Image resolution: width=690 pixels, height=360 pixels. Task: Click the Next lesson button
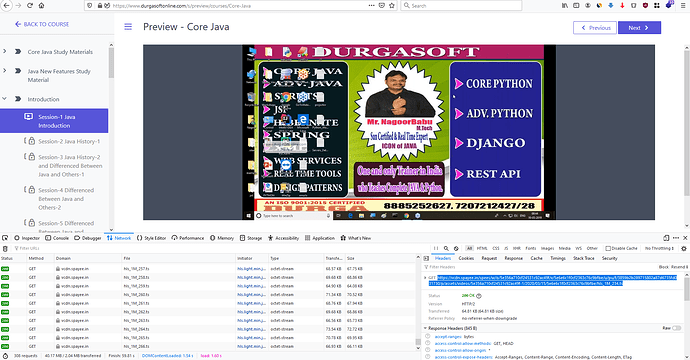tap(639, 27)
